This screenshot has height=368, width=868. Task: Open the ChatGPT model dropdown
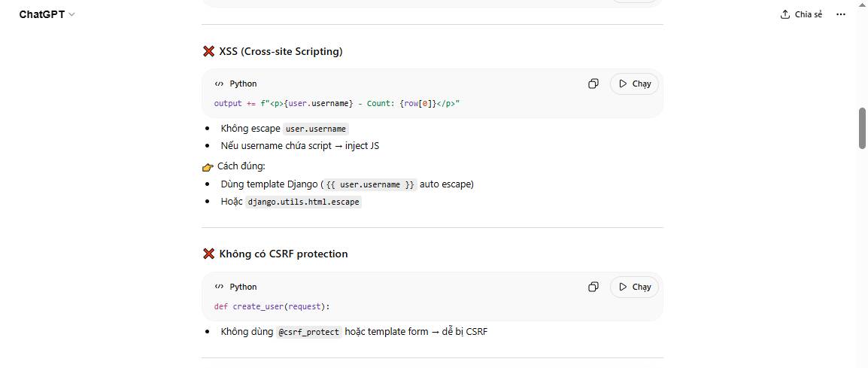tap(47, 14)
